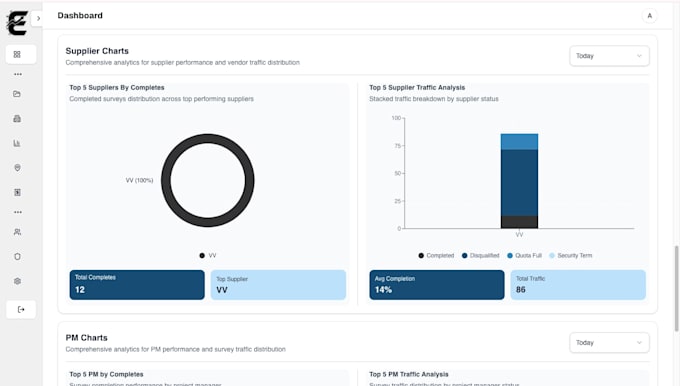Click the 'PM Charts' heading
The image size is (680, 386).
[87, 337]
